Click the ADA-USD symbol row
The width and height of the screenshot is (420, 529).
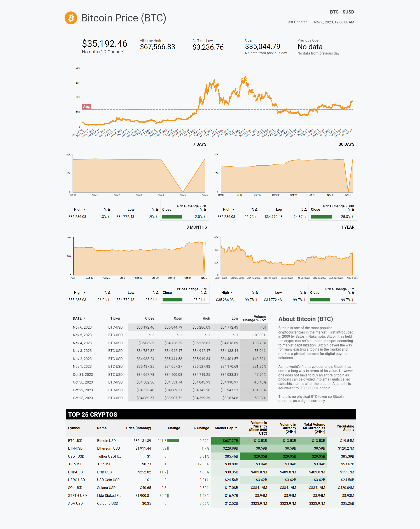click(75, 503)
